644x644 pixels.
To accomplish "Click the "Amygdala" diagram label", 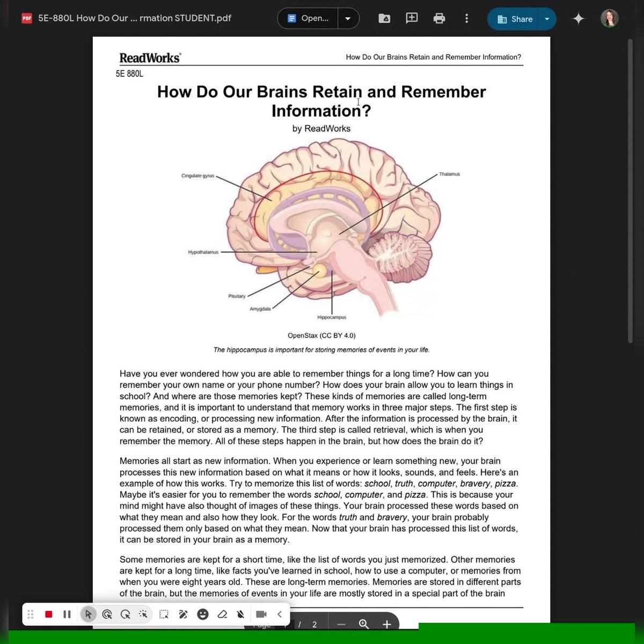I will tap(260, 309).
